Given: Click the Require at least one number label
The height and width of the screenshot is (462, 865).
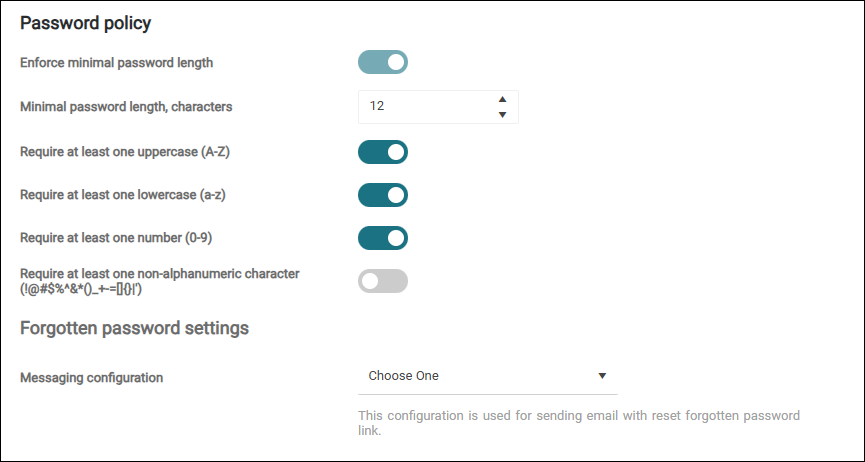Looking at the screenshot, I should coord(116,238).
